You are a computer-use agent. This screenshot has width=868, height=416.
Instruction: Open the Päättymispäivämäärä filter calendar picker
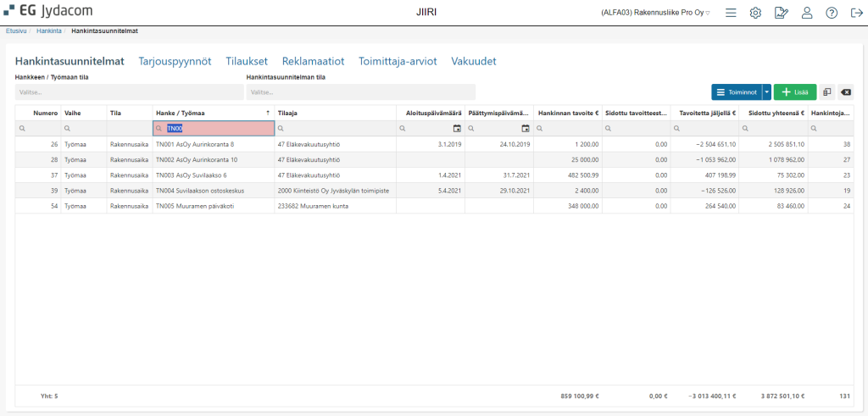526,128
